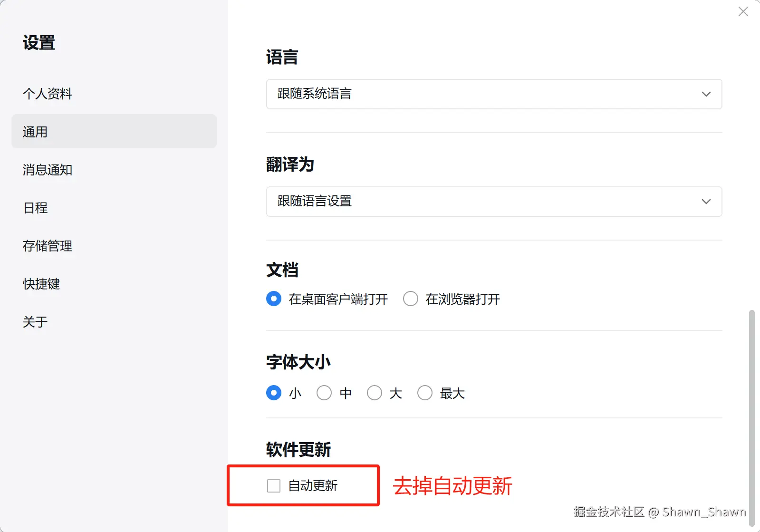Switch to 日程 settings

pyautogui.click(x=36, y=208)
